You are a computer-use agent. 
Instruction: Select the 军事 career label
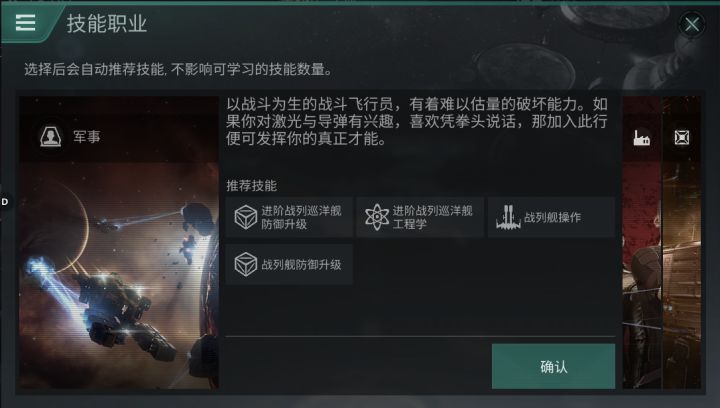pos(86,136)
